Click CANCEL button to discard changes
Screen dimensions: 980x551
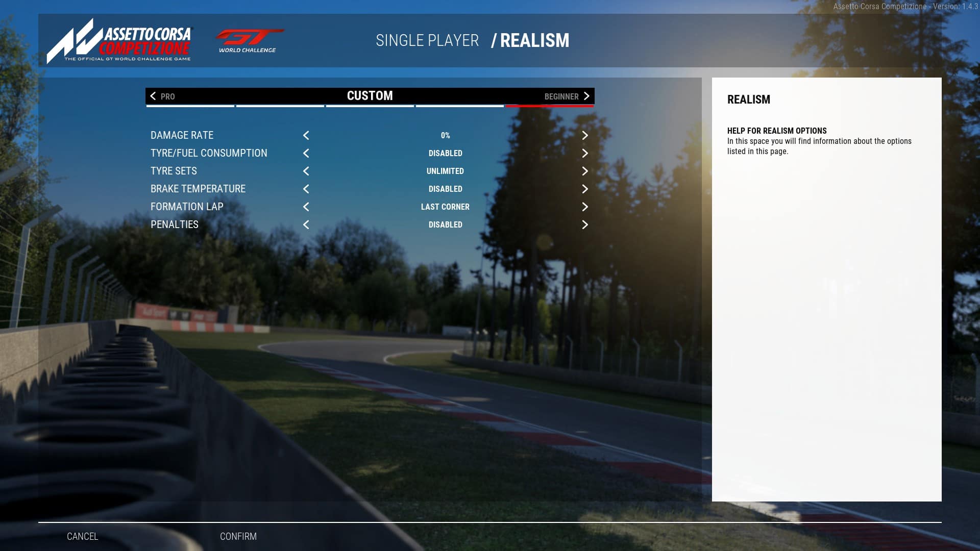82,536
